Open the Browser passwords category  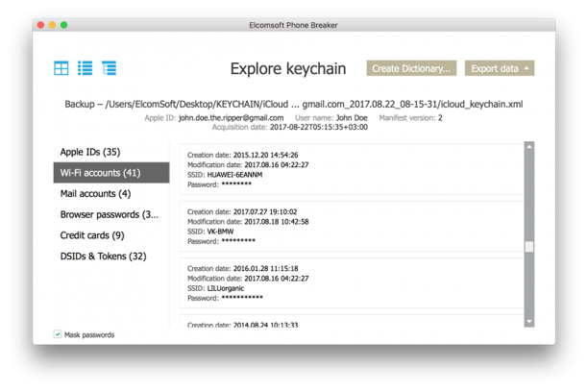click(109, 214)
